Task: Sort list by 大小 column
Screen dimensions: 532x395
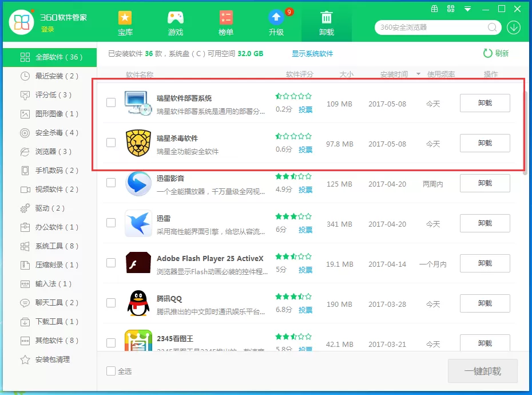Action: point(347,74)
